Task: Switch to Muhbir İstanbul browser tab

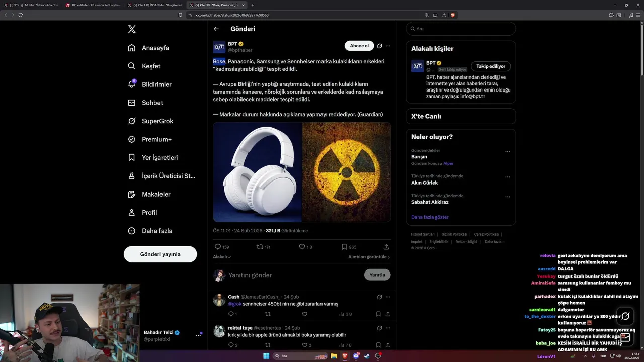Action: pyautogui.click(x=32, y=5)
